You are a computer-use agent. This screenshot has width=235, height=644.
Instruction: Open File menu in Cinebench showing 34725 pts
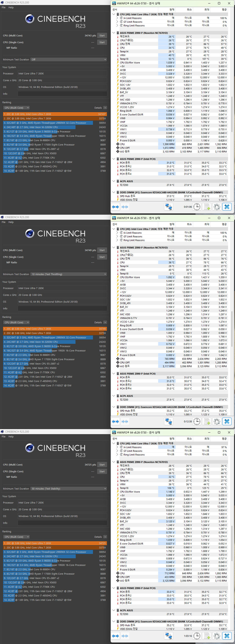pyautogui.click(x=4, y=436)
